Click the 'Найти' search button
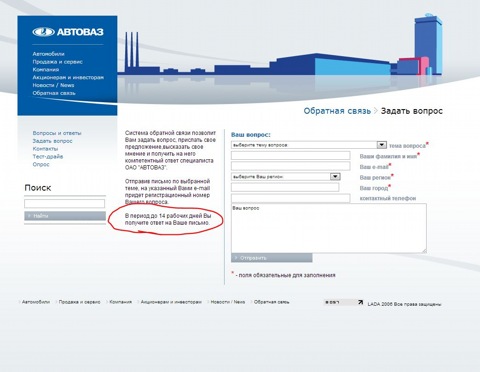This screenshot has width=480, height=372. (x=65, y=216)
